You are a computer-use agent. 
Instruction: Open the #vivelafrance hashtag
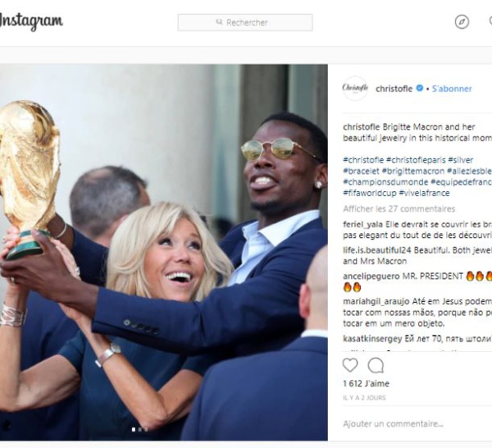424,193
